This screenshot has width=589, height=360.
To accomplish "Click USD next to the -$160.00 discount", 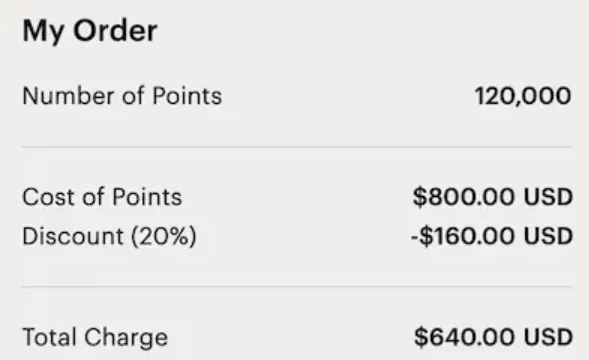I will point(548,236).
